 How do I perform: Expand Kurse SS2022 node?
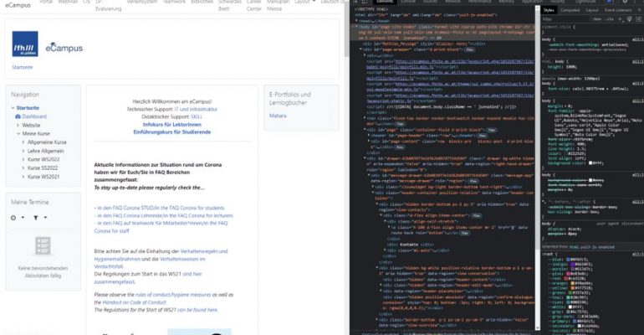click(x=23, y=168)
